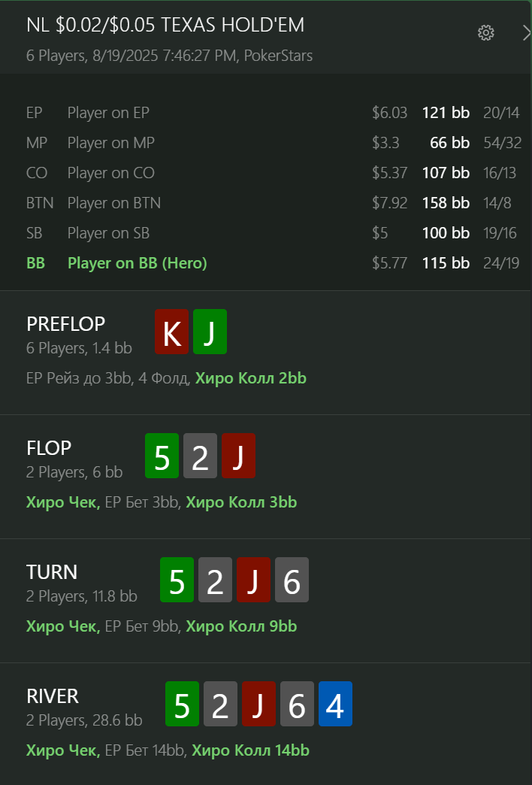Click the NL $0.02/$0.05 TEXAS HOLD'EM title
This screenshot has height=785, width=532.
[x=165, y=25]
